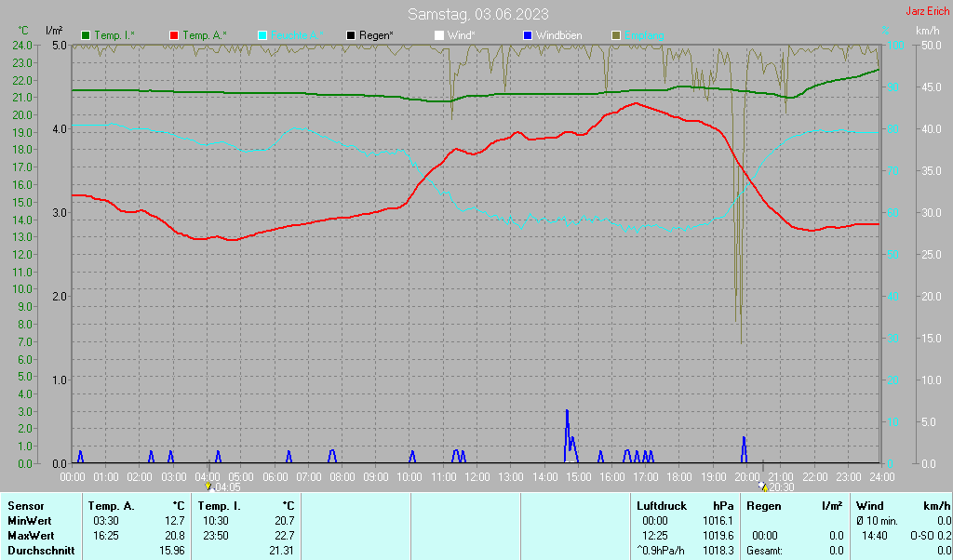953x560 pixels.
Task: Click the Luftdruck column header
Action: [x=663, y=506]
